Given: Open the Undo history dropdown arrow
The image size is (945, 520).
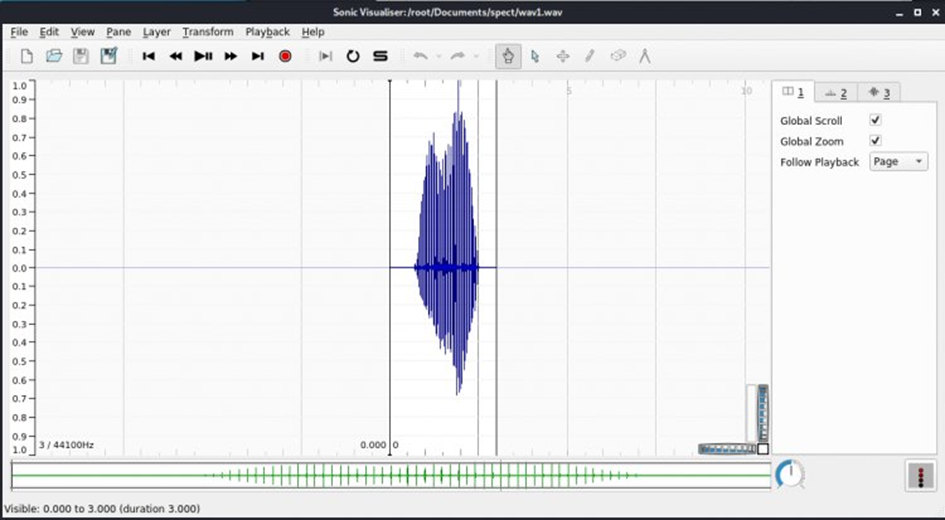Looking at the screenshot, I should (439, 57).
